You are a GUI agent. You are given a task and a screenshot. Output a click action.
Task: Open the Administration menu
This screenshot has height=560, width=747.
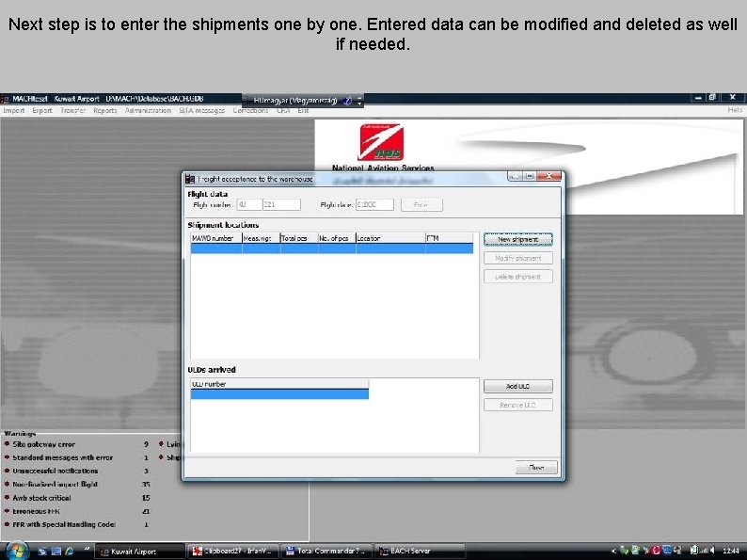[148, 110]
